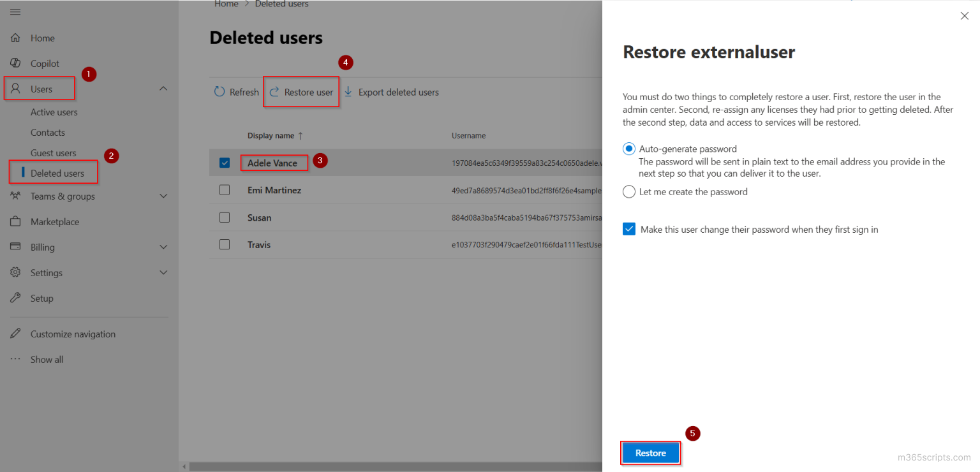980x472 pixels.
Task: Click the Export deleted users download icon
Action: pyautogui.click(x=347, y=92)
